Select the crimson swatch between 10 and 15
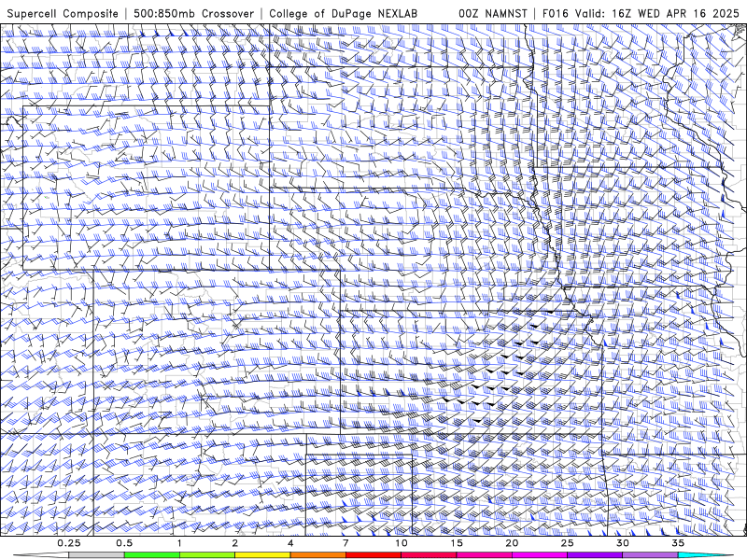 429,555
